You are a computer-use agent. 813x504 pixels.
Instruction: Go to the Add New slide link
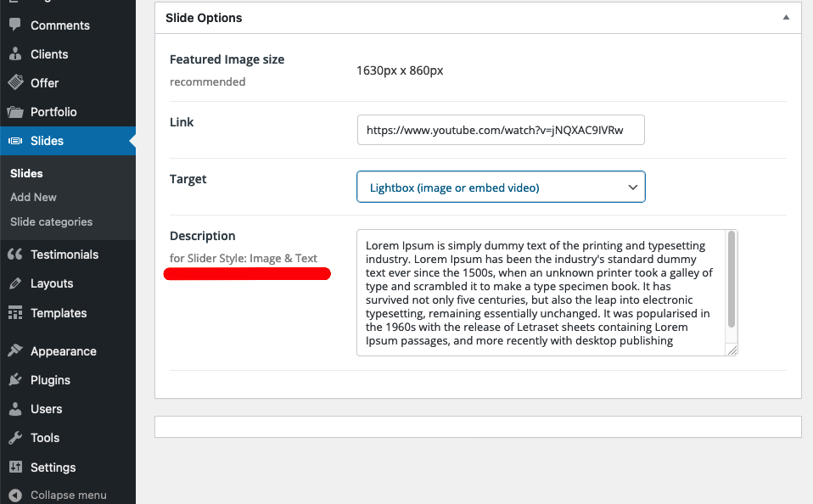33,197
